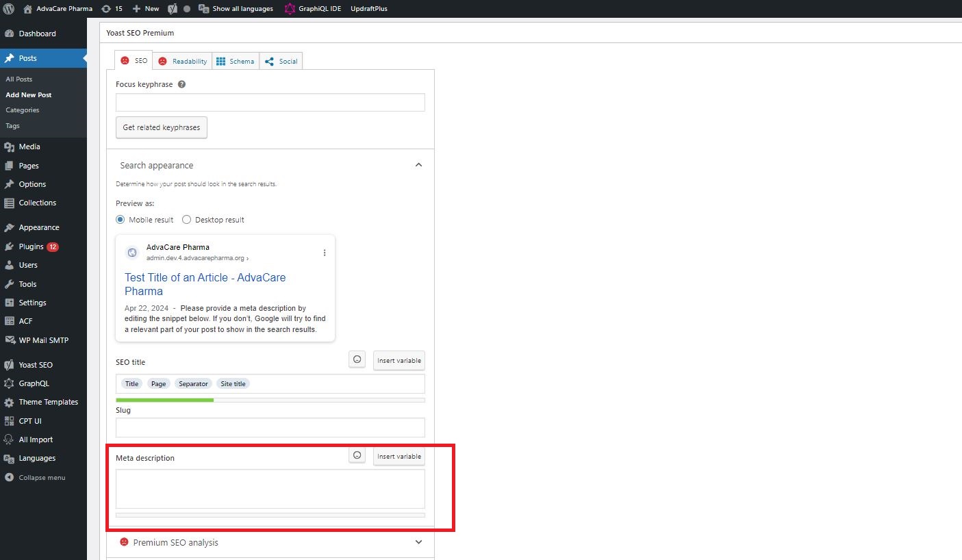Click the SEO title length progress bar
Screen dimensions: 962x560
pyautogui.click(x=270, y=400)
